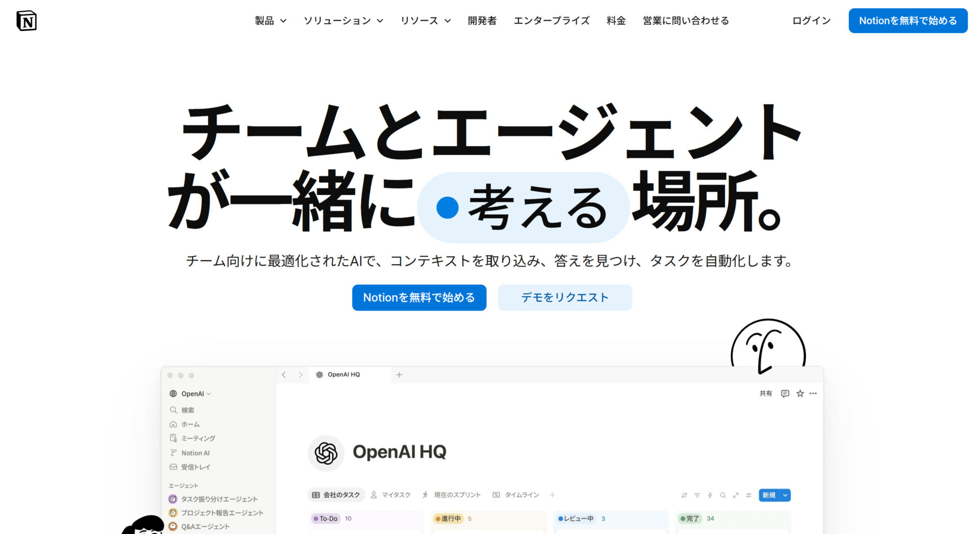Click the 完了 status tag

tap(690, 519)
